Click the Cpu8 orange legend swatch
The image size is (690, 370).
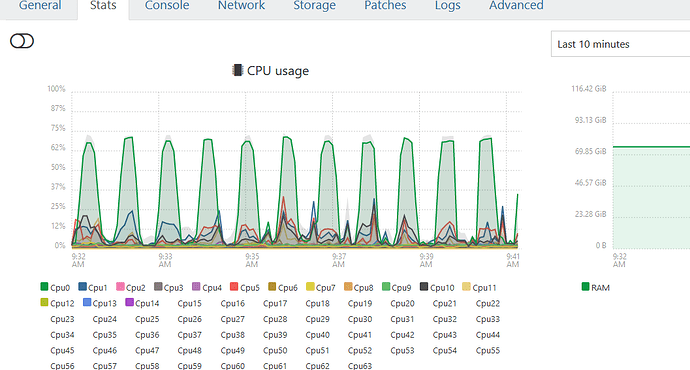tap(348, 287)
